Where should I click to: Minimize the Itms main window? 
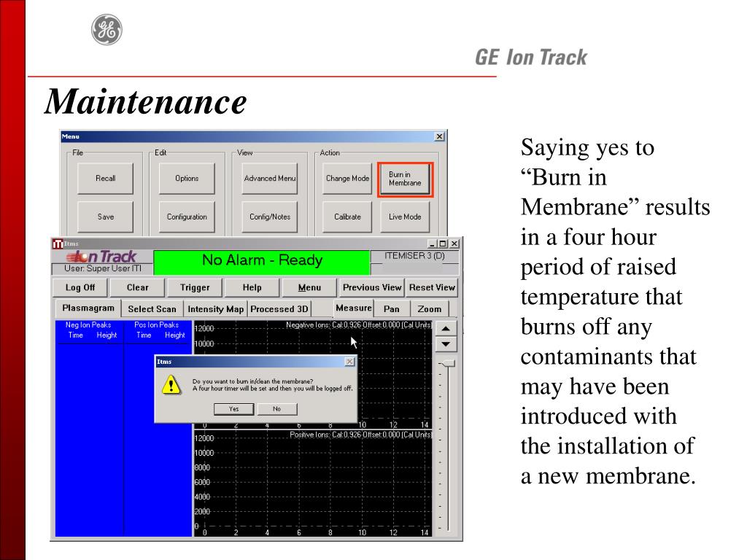click(x=432, y=244)
